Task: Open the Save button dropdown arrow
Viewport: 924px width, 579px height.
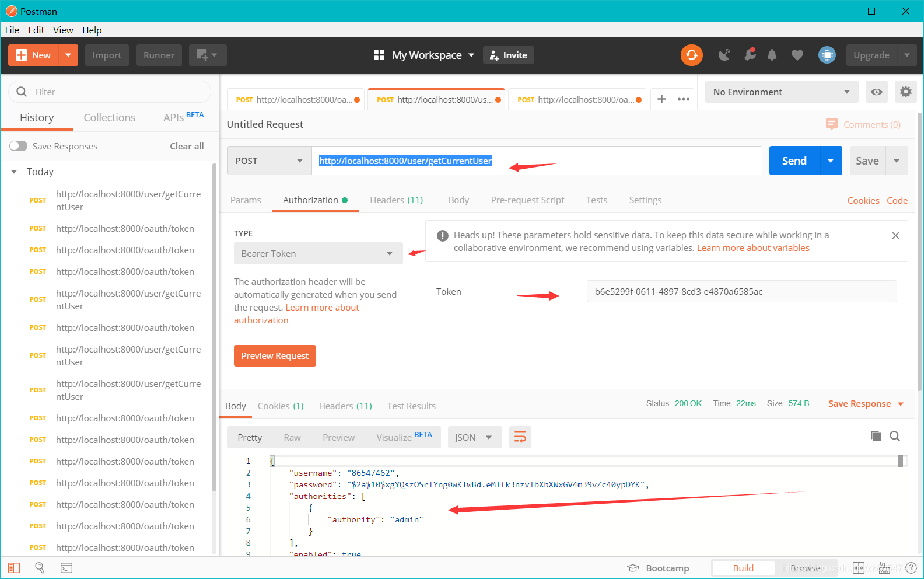Action: 897,161
